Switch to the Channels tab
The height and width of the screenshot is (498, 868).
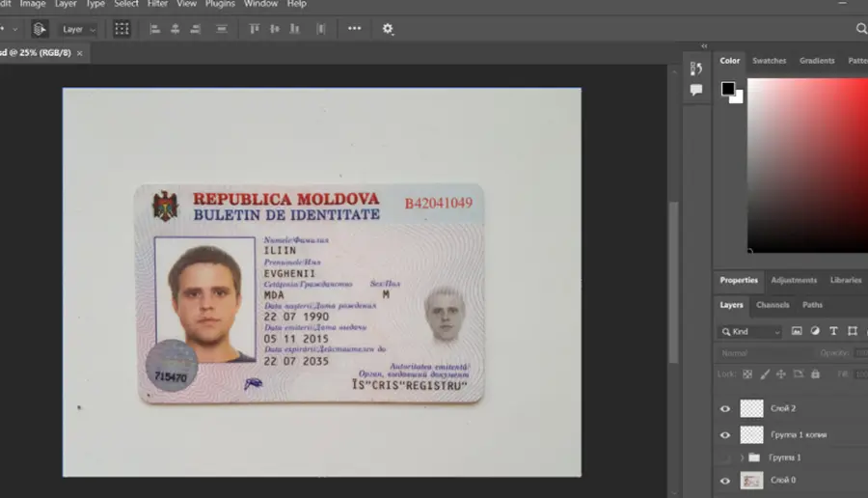click(773, 305)
